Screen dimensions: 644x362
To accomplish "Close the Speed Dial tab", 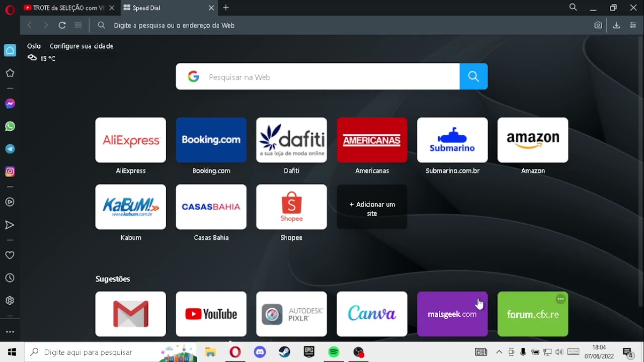I will point(211,8).
